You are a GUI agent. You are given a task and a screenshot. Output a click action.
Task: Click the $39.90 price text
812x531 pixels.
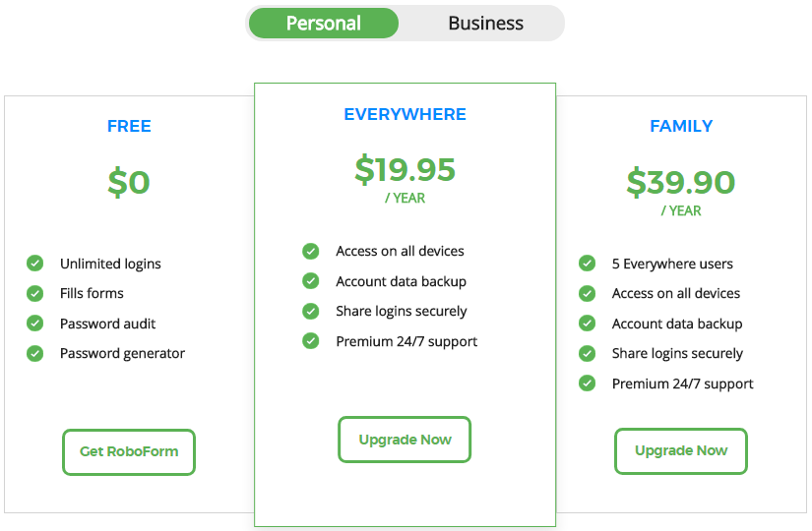681,182
